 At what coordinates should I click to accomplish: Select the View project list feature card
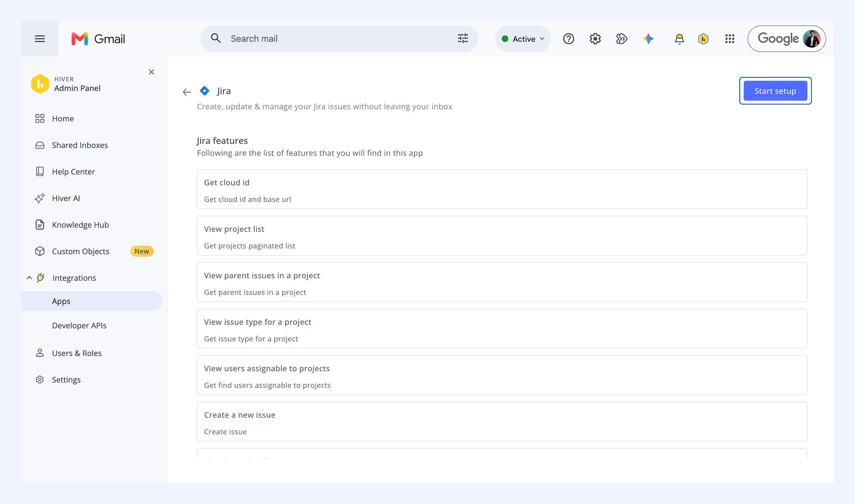[x=502, y=236]
